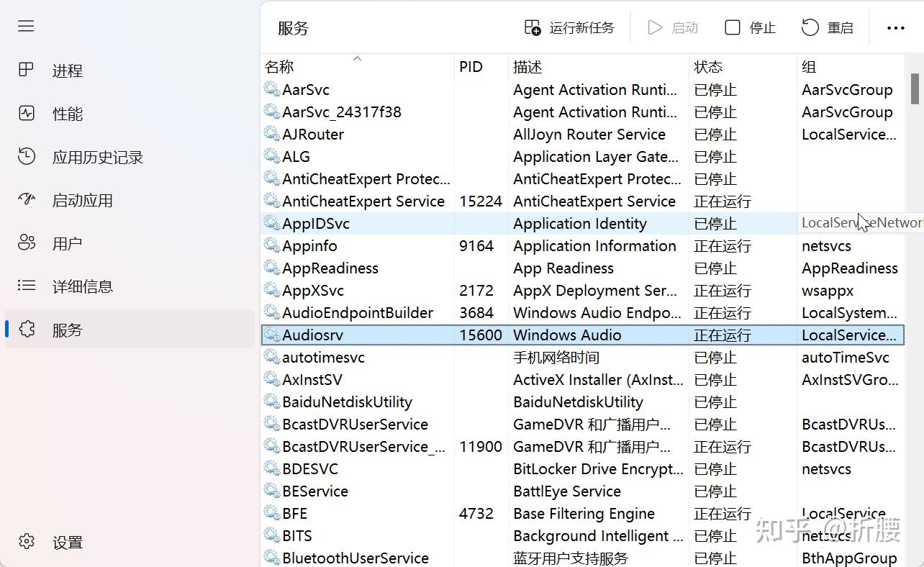Click the 蓝牙用户支持服务 description

[x=571, y=558]
